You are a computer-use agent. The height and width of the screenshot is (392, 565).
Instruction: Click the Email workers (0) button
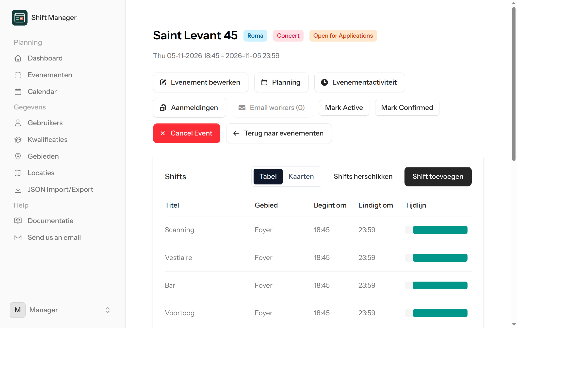click(272, 108)
